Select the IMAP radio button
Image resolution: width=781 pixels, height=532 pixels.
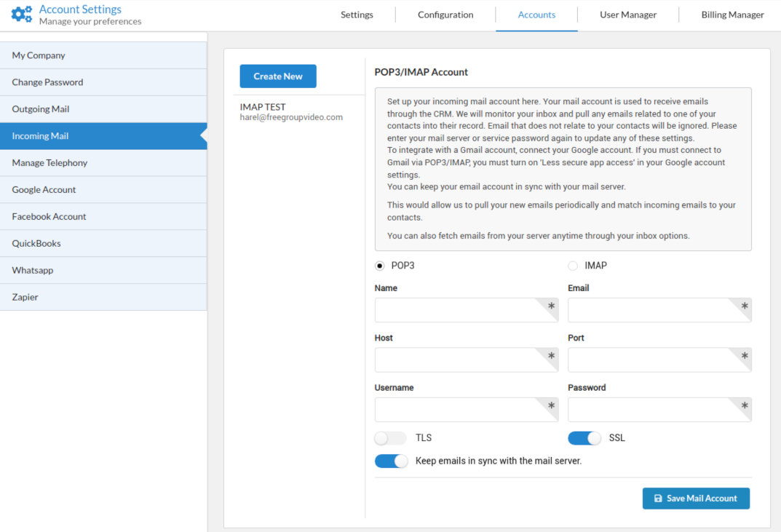573,265
